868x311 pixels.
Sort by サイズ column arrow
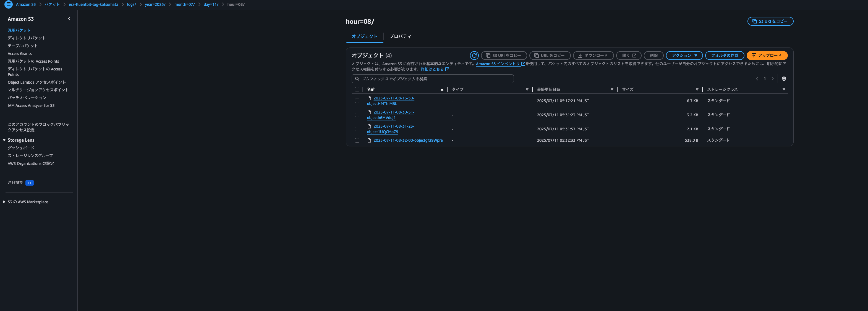tap(697, 89)
